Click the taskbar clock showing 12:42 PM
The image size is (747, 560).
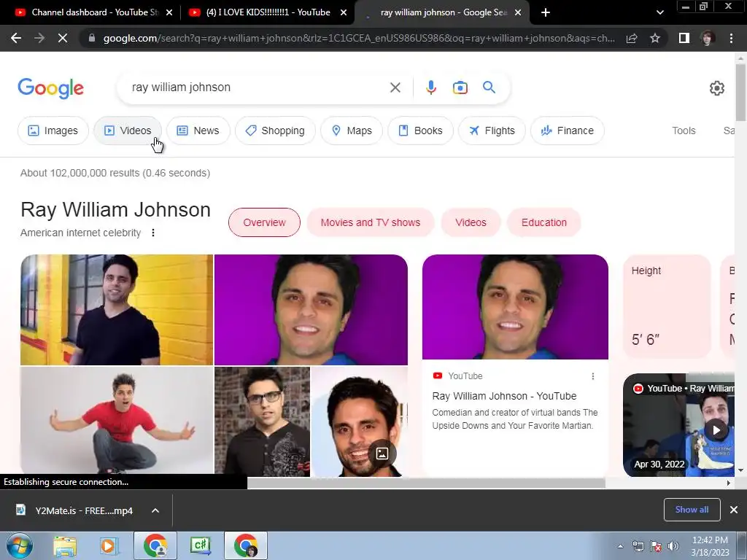(710, 546)
